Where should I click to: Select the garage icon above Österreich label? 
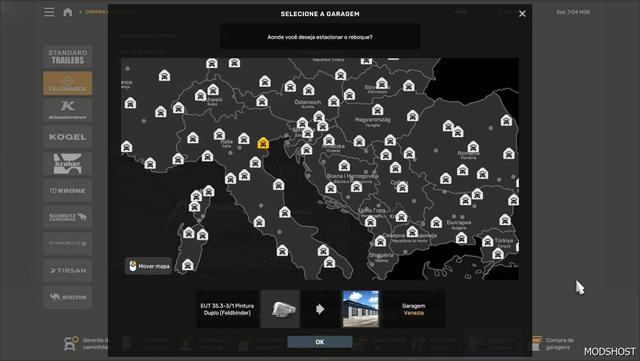pos(309,90)
